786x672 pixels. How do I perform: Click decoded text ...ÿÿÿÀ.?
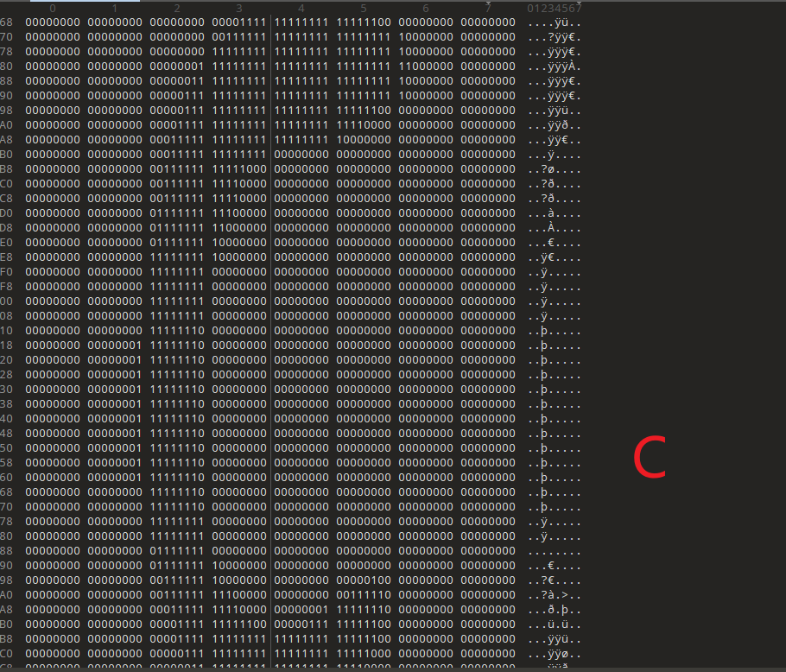[555, 67]
